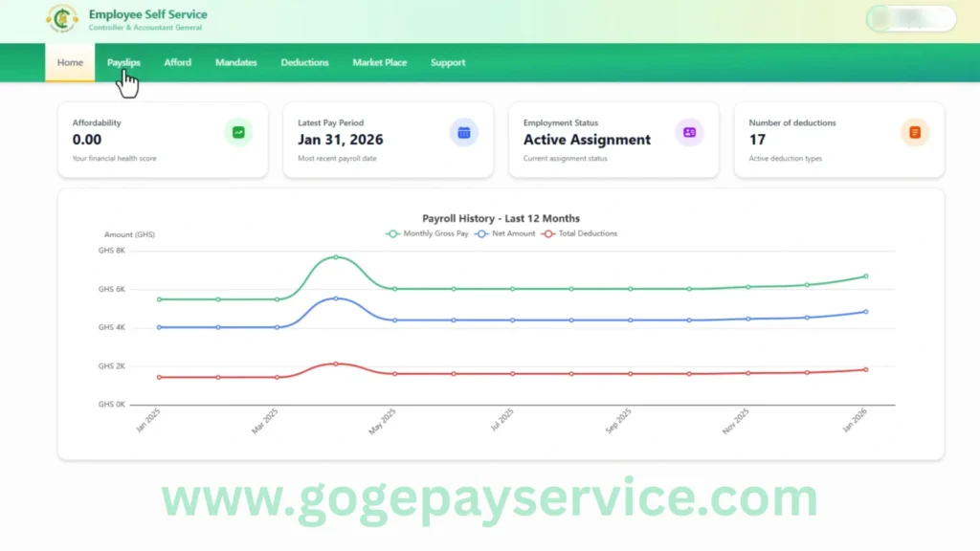
Task: Click the Number of deductions card
Action: (x=839, y=140)
